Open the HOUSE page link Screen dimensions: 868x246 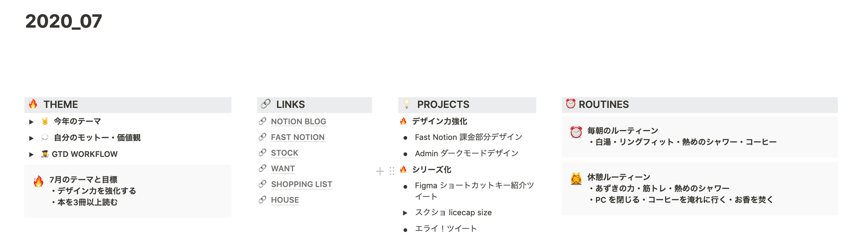[285, 200]
